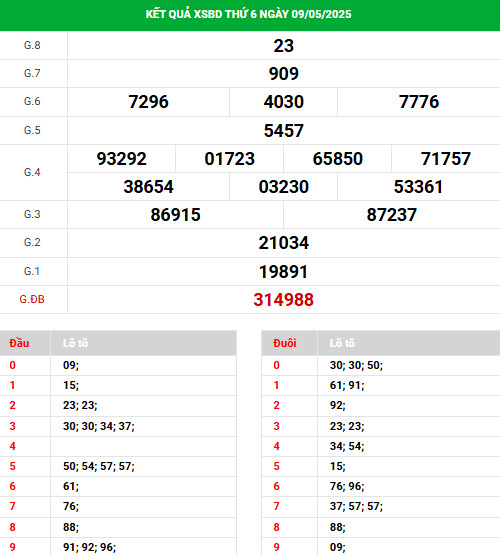This screenshot has height=556, width=500.
Task: Select the G.8 prize number 23
Action: tap(284, 46)
